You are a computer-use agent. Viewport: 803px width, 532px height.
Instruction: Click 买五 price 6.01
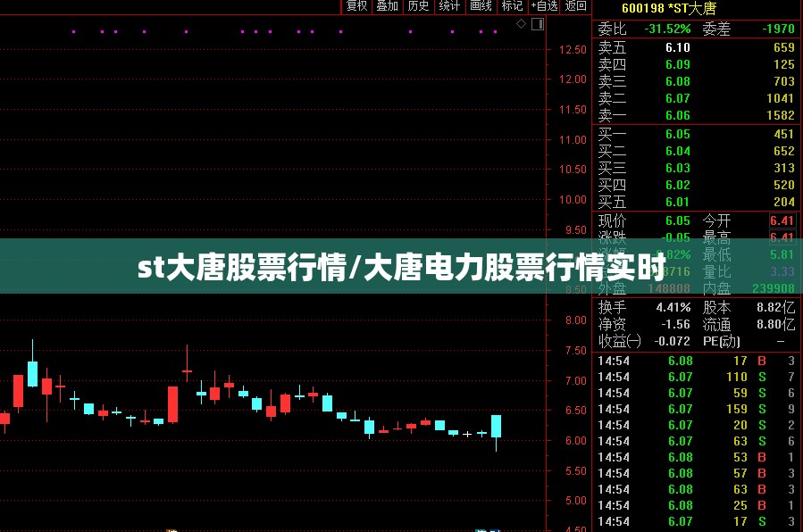click(678, 202)
